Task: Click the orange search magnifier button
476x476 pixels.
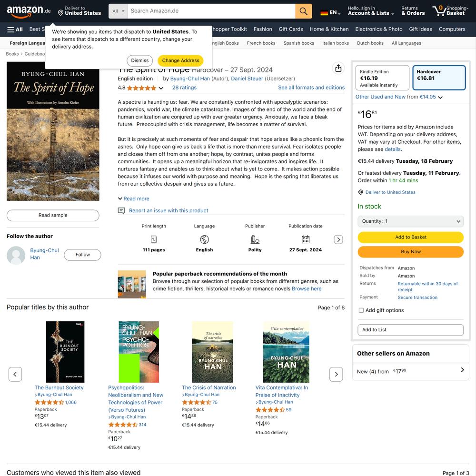Action: coord(303,11)
